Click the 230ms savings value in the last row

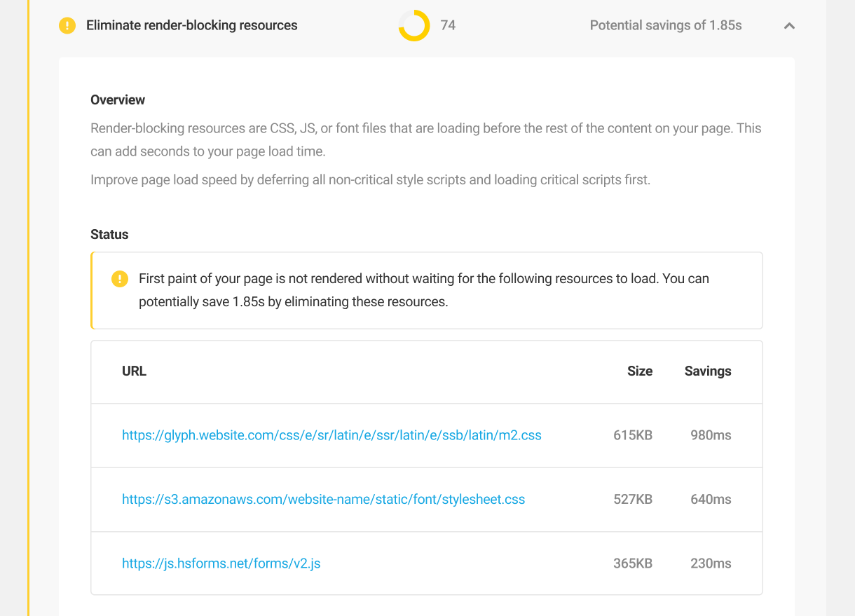711,563
